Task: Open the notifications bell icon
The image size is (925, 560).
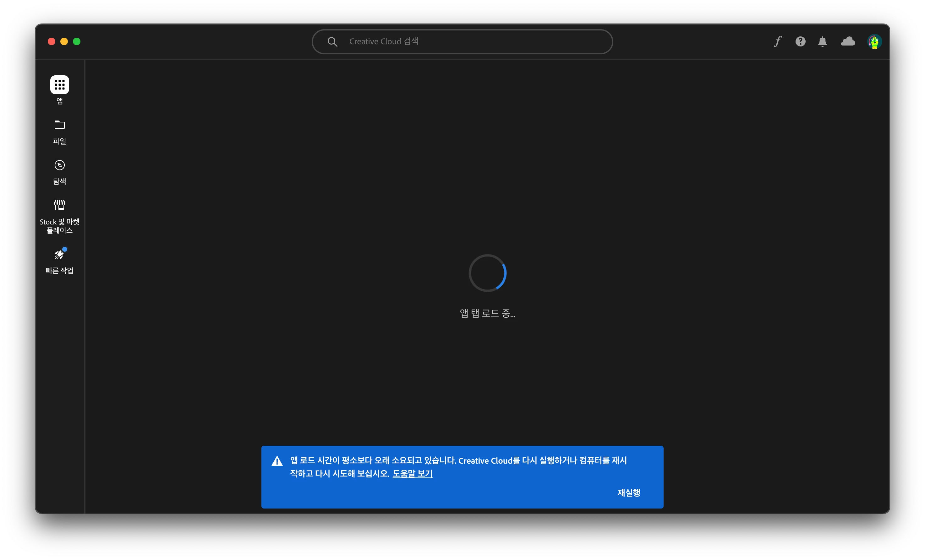Action: (x=823, y=41)
